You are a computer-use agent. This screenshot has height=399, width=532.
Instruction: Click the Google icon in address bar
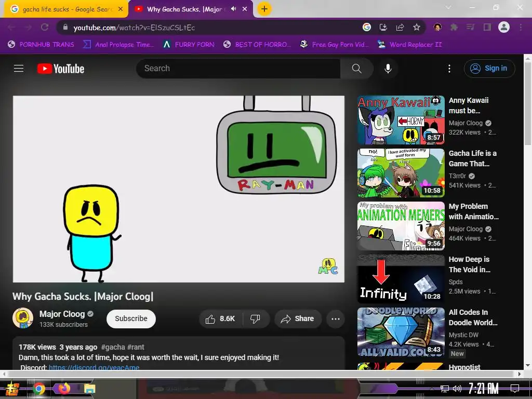pyautogui.click(x=366, y=27)
